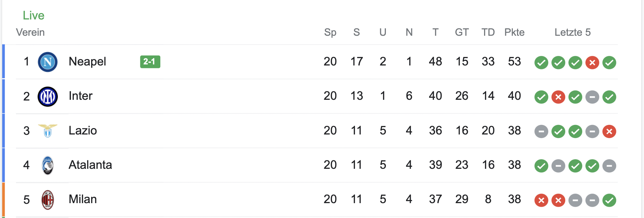644x218 pixels.
Task: Open the Atalanta team page link
Action: [x=90, y=165]
